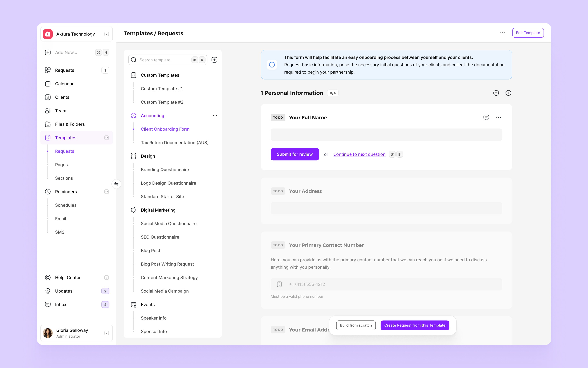This screenshot has height=368, width=588.
Task: Select Content Marketing Strategy template
Action: [169, 278]
